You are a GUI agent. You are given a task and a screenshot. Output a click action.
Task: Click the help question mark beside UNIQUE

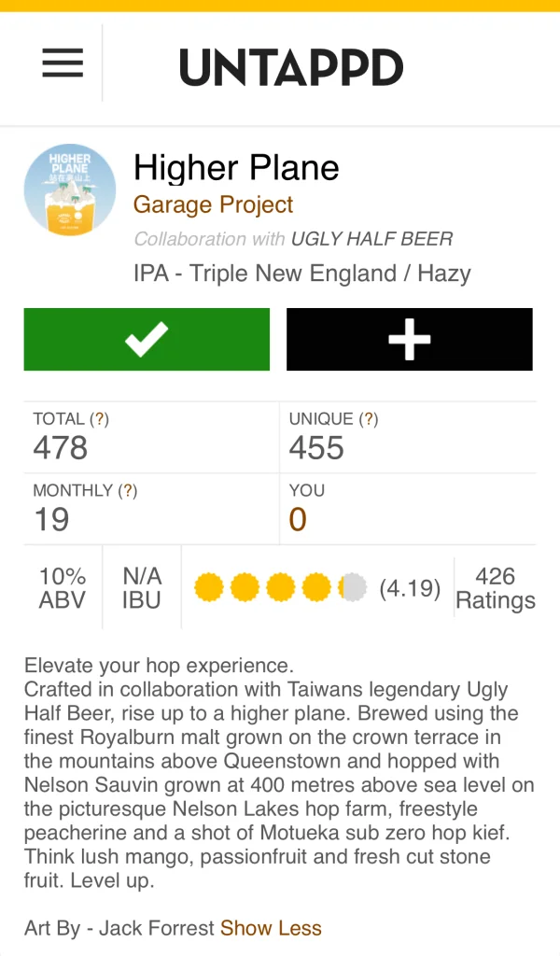point(369,419)
